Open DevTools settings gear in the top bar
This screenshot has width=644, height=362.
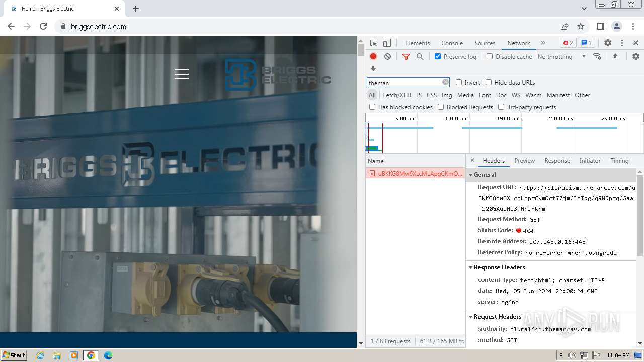(x=608, y=43)
